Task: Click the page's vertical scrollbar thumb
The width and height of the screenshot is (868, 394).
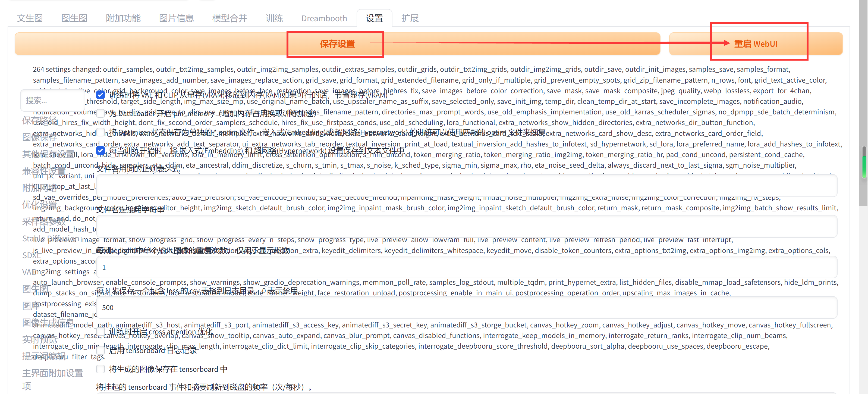Action: pos(864,162)
